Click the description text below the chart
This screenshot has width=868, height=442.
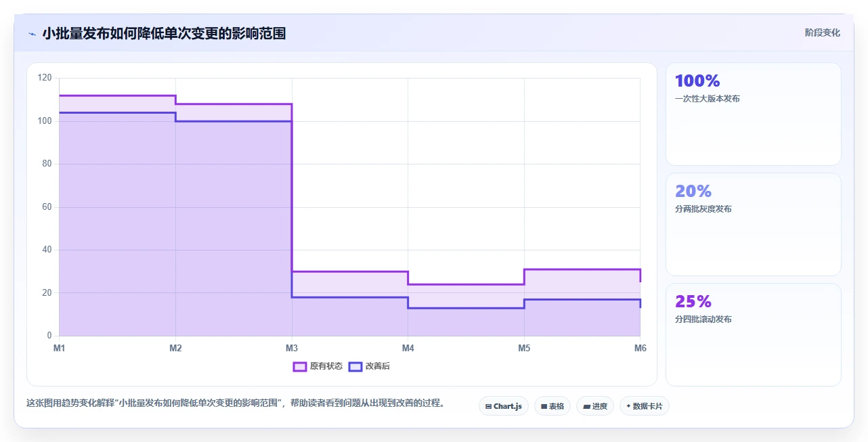[x=236, y=403]
